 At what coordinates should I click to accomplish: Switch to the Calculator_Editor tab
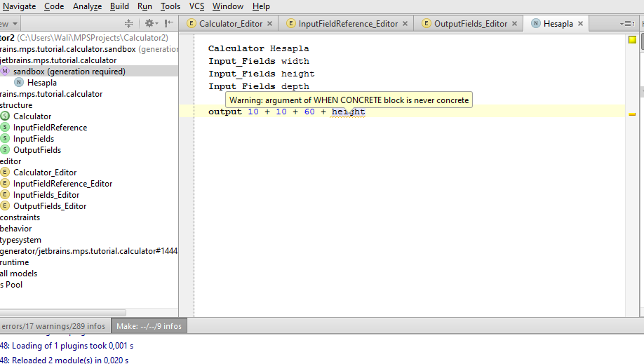[230, 24]
